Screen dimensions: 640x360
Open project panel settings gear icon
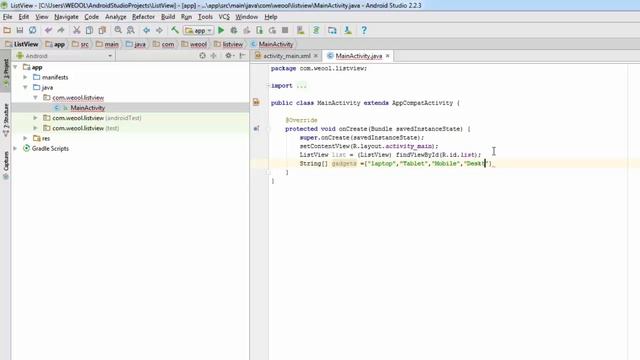229,56
